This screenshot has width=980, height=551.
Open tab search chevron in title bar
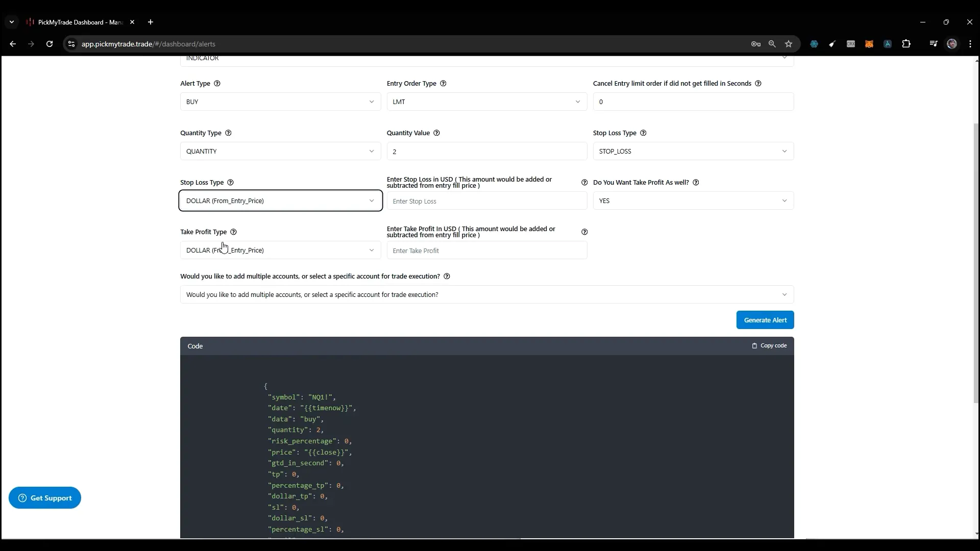coord(12,22)
